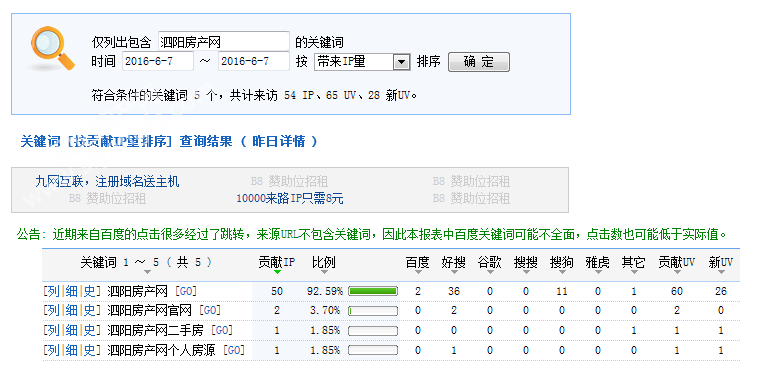Screen dimensions: 757x370
Task: Sort by 贡献UV column header
Action: [676, 262]
